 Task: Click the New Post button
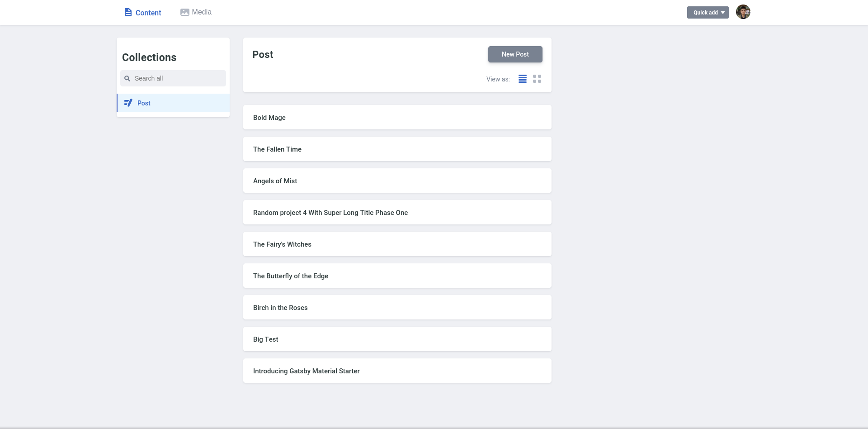tap(515, 54)
